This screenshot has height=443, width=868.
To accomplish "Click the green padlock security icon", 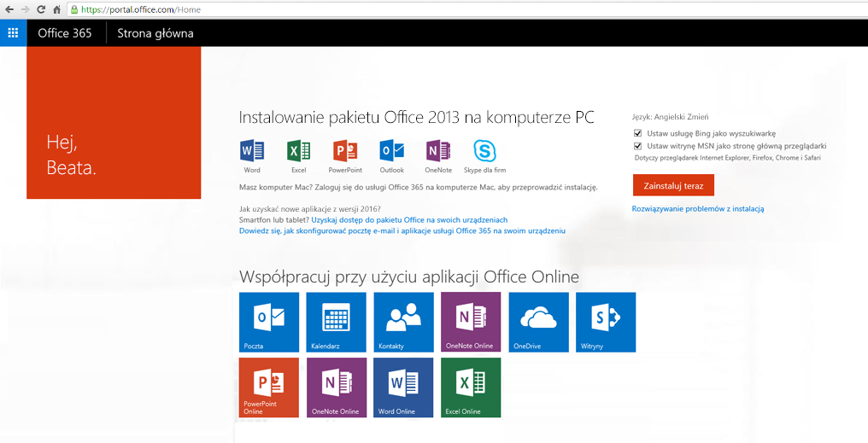I will (x=74, y=9).
